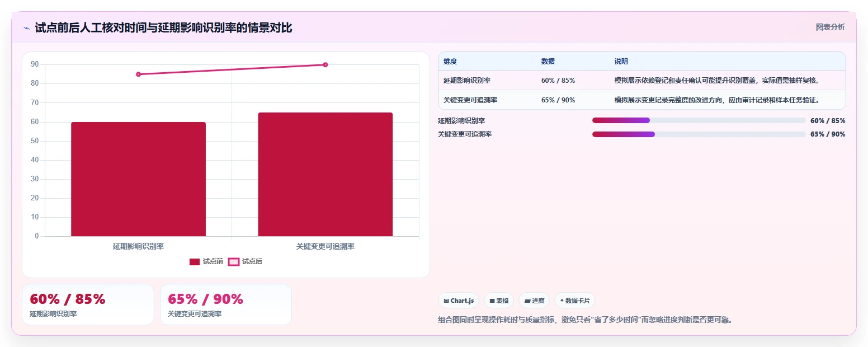Click 关键变更可追溯率 cell in the table
868x347 pixels.
470,100
